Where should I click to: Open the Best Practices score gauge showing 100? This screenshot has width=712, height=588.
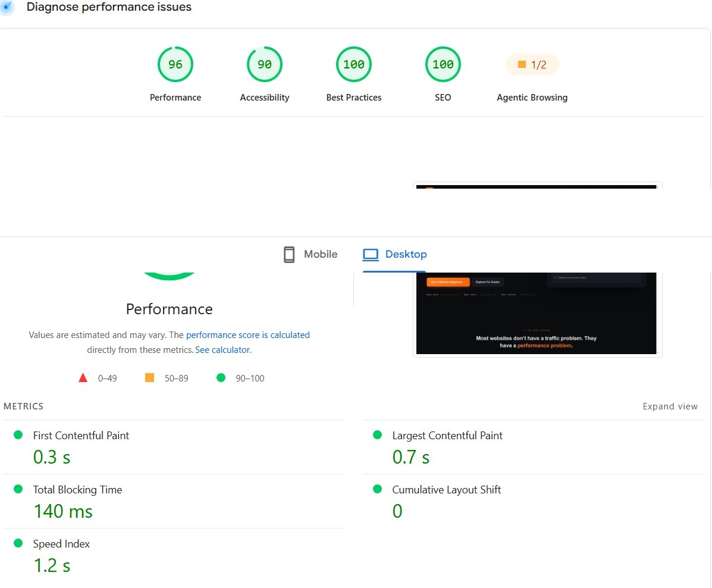click(354, 64)
